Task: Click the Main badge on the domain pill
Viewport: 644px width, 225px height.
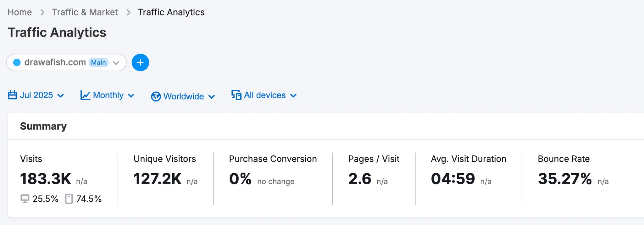Action: 98,62
